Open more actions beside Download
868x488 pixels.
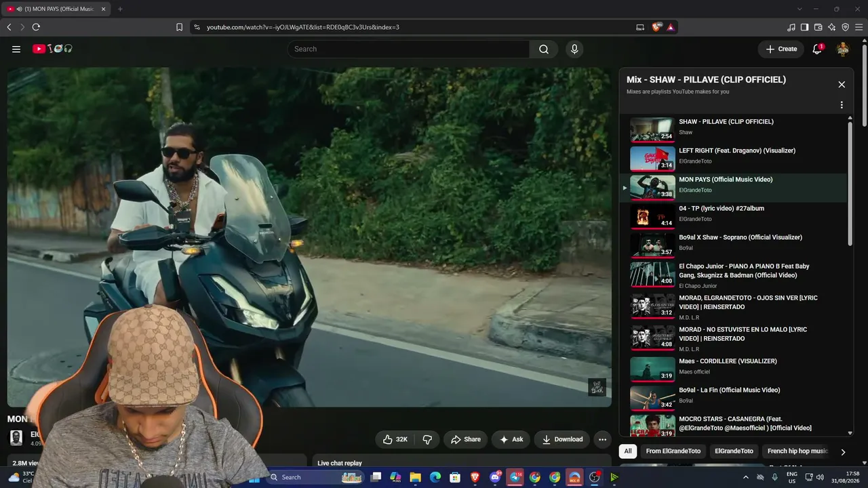(602, 439)
